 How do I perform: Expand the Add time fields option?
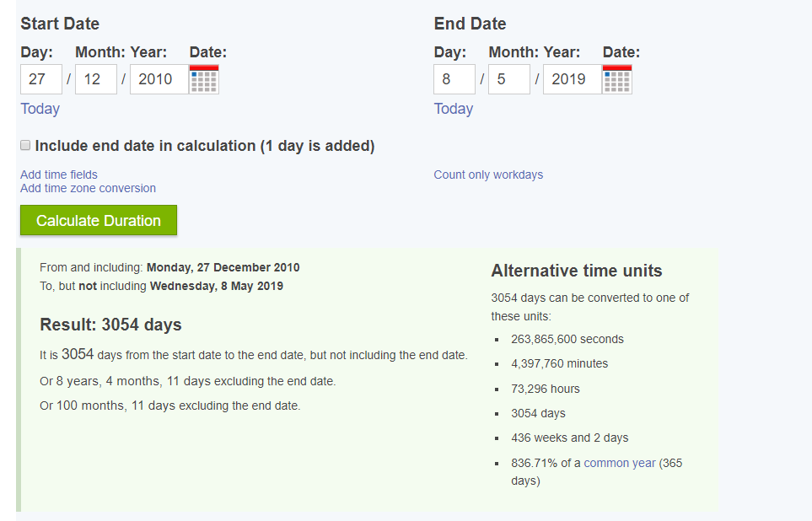(x=59, y=175)
